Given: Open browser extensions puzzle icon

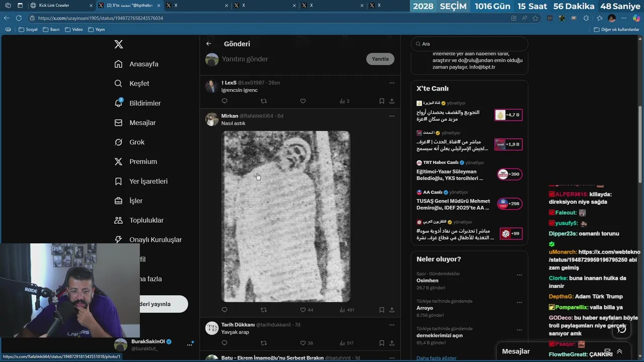Looking at the screenshot, I should (x=586, y=18).
